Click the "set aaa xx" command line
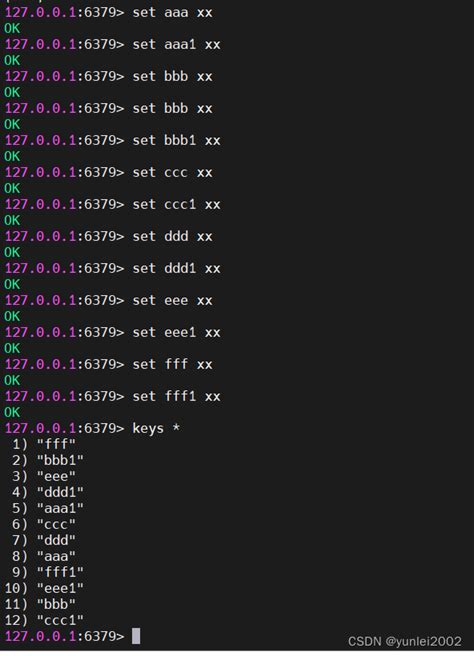474x656 pixels. point(172,13)
